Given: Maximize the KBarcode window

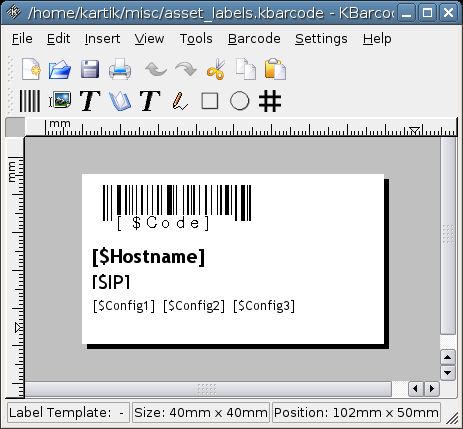Looking at the screenshot, I should tap(427, 13).
